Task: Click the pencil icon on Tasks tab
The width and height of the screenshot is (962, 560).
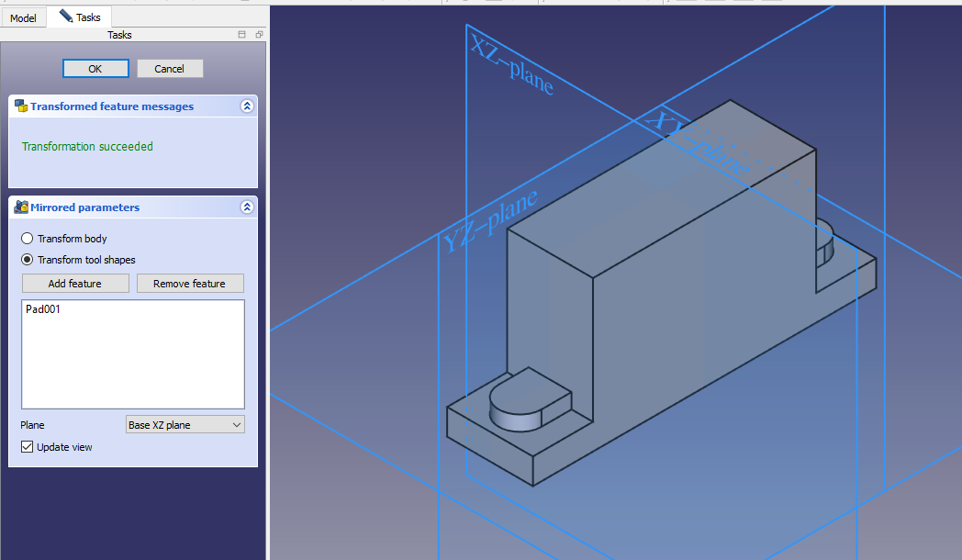Action: pyautogui.click(x=65, y=17)
